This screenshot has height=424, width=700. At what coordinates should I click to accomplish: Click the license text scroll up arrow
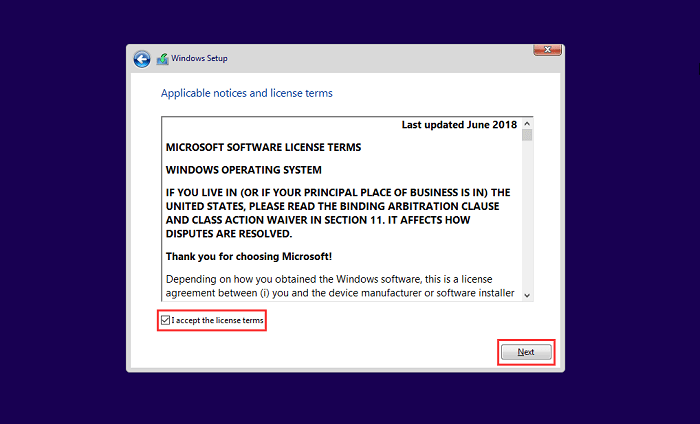(x=527, y=124)
